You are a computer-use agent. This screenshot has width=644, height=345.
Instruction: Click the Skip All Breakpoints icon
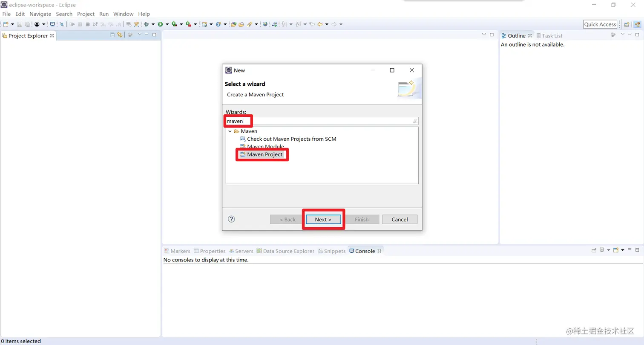61,24
